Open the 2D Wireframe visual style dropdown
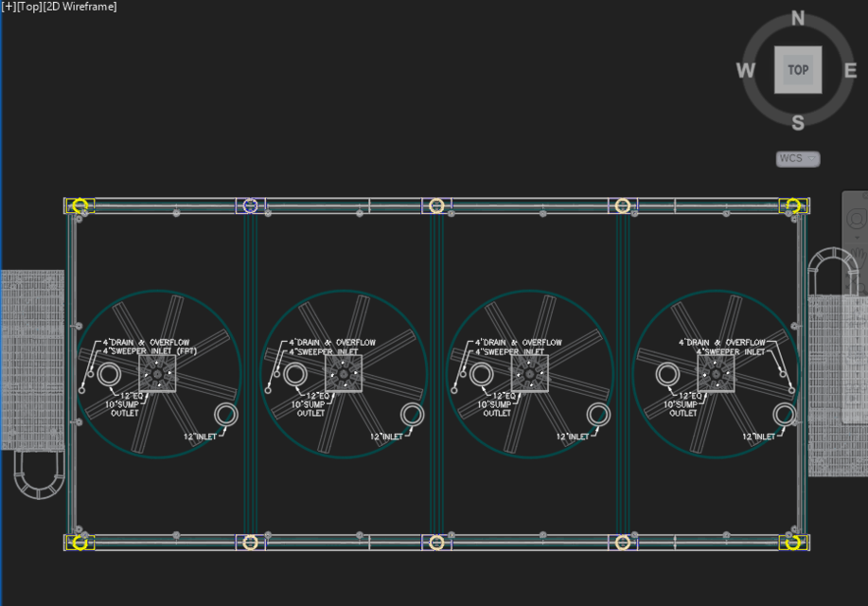This screenshot has height=606, width=868. 79,6
